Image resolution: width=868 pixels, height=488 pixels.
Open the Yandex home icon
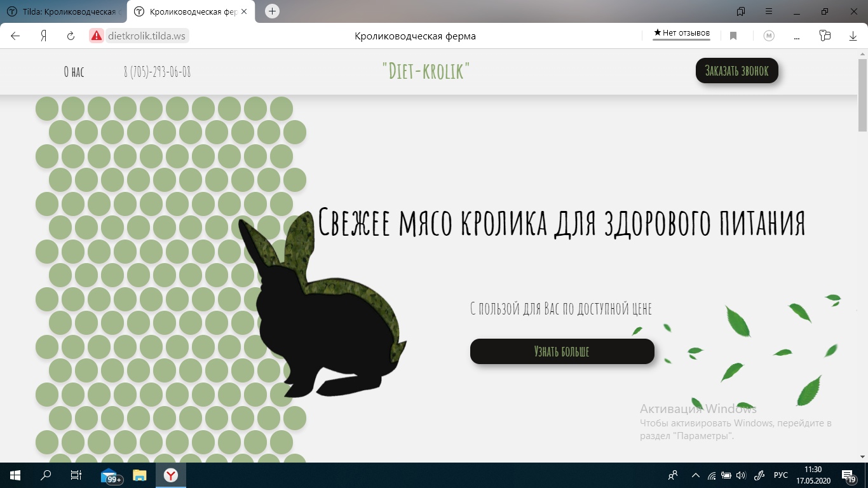point(44,36)
